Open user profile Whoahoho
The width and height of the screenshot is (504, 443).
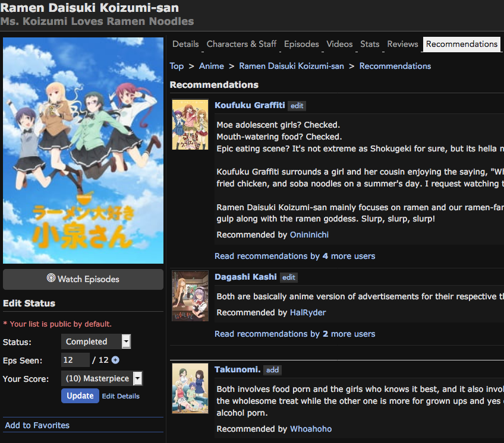(x=311, y=429)
